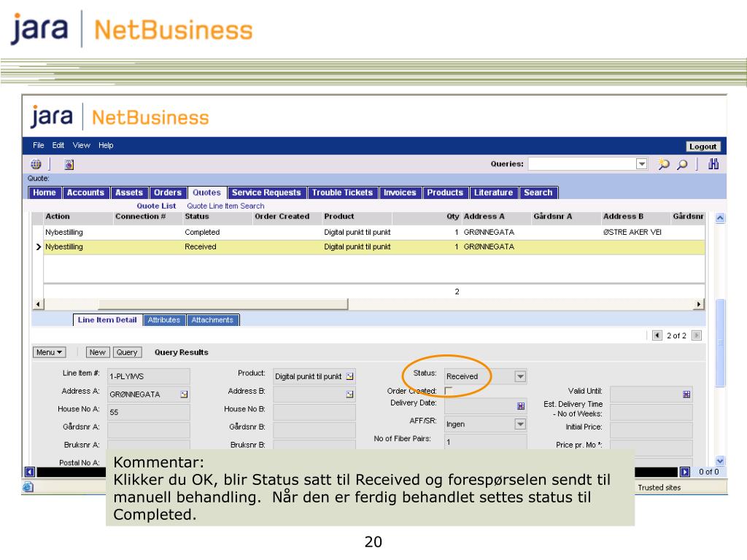The height and width of the screenshot is (560, 747).
Task: Click the browser page icon in the status bar
Action: 28,486
